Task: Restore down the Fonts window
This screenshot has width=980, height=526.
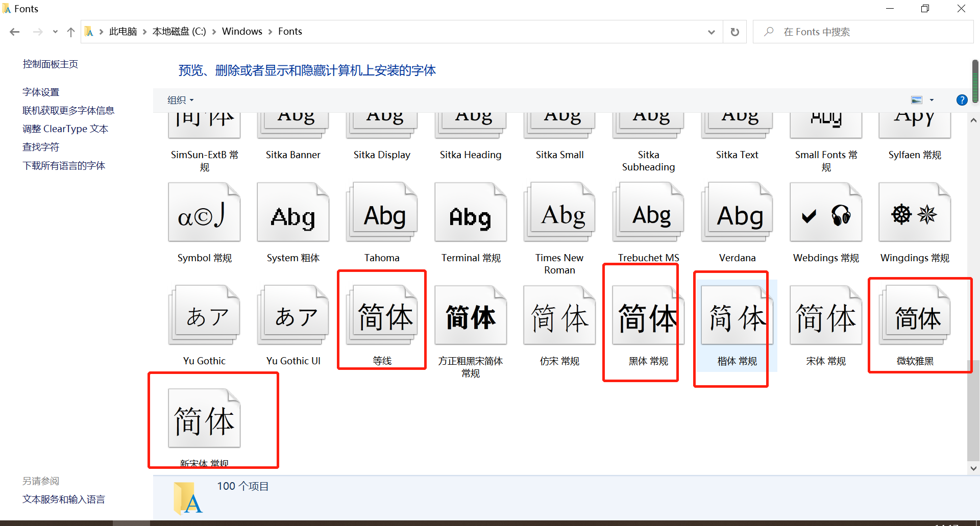Action: tap(925, 9)
